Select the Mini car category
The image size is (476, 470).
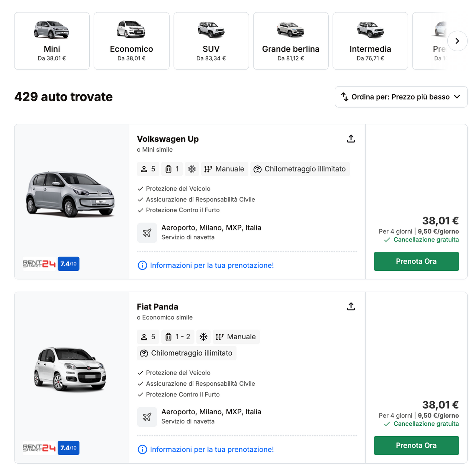tap(52, 41)
